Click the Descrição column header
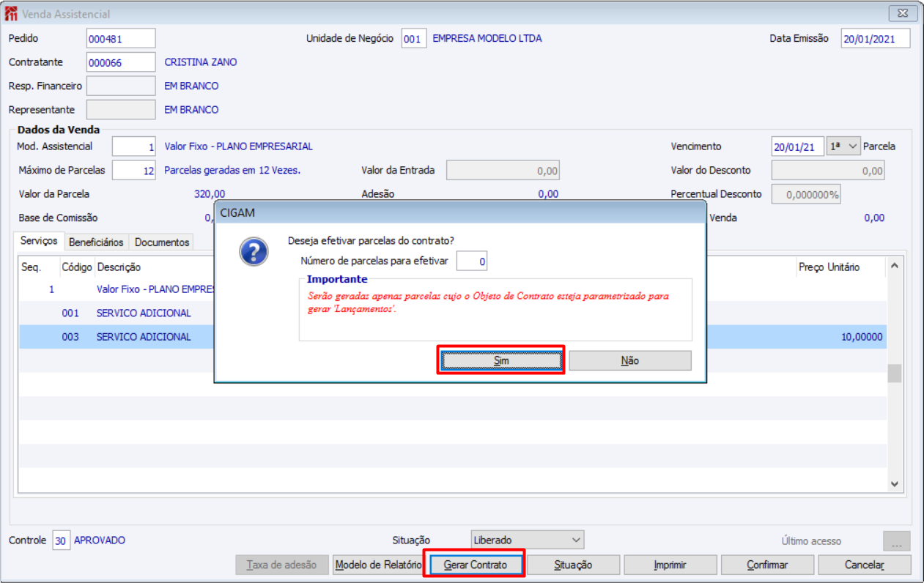Image resolution: width=924 pixels, height=583 pixels. point(119,267)
